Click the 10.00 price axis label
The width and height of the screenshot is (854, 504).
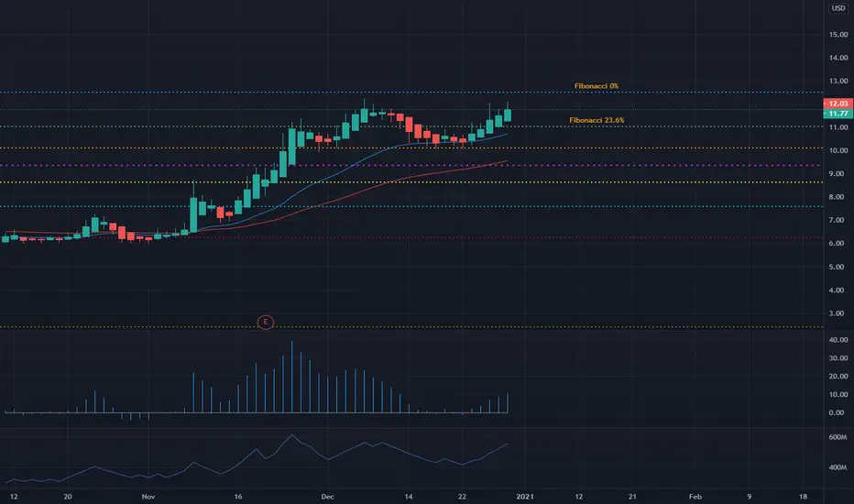pos(838,150)
